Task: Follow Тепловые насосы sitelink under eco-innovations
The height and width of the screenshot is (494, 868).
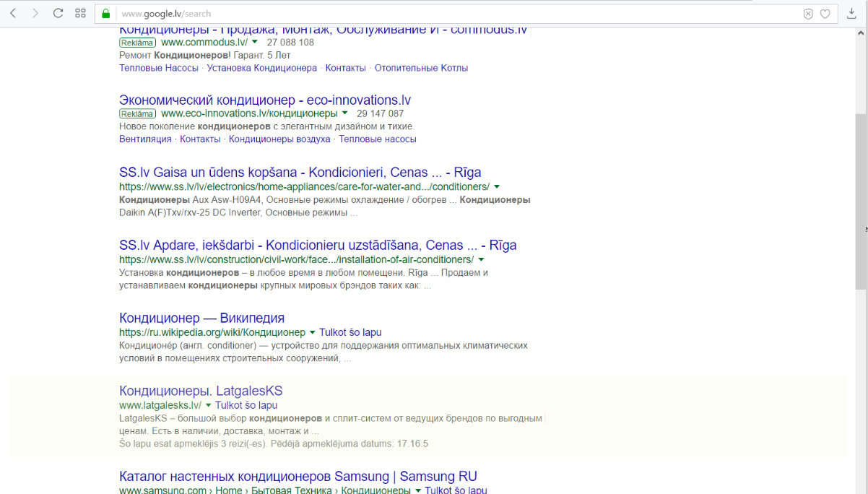Action: (378, 139)
